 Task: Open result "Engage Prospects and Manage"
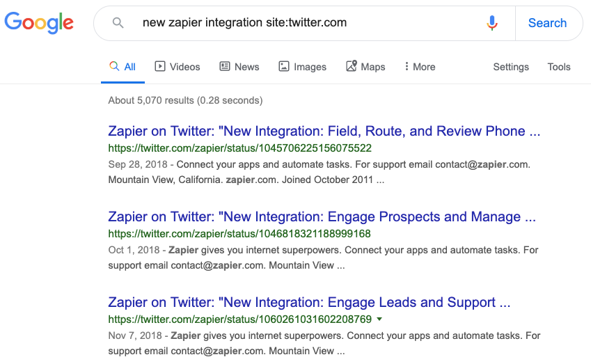(322, 216)
